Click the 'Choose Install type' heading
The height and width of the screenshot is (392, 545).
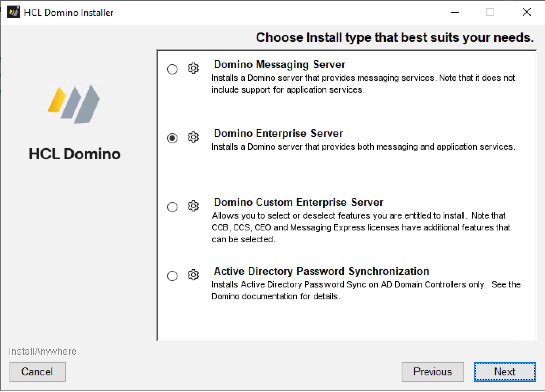coord(395,37)
